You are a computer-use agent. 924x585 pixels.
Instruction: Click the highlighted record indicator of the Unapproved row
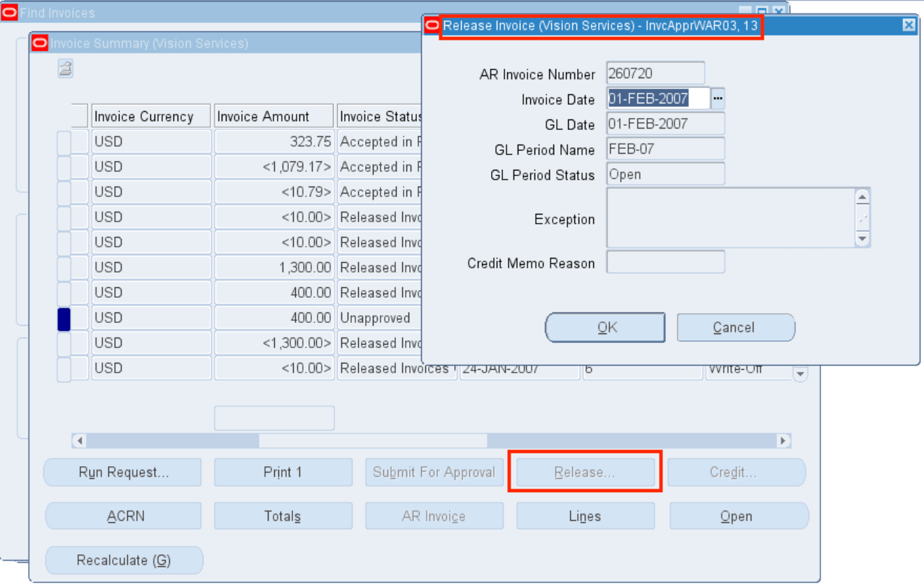64,318
